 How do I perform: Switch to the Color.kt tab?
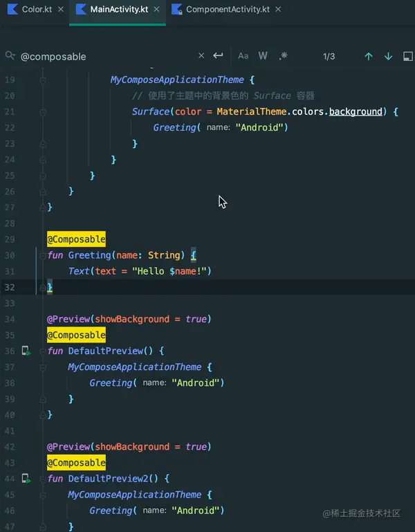coord(37,10)
